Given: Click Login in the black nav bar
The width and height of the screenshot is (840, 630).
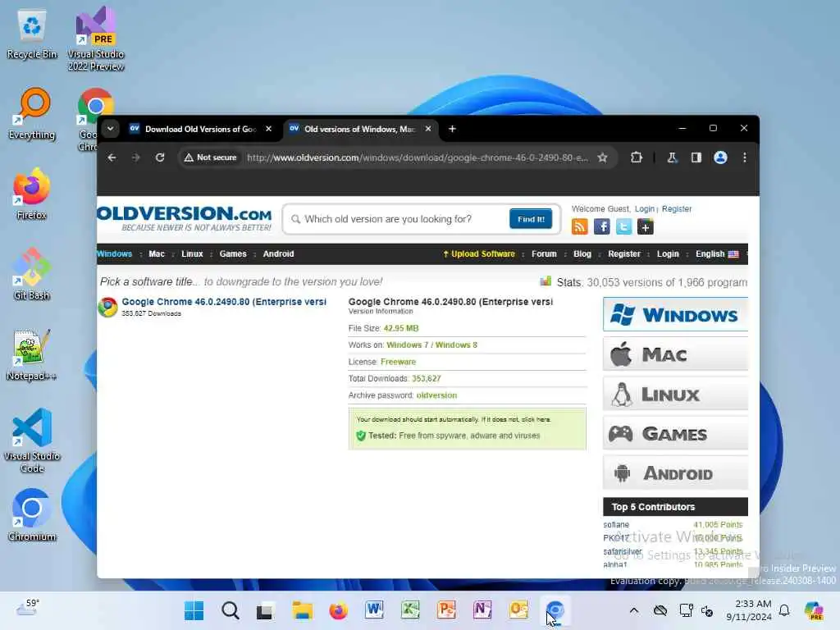Looking at the screenshot, I should coord(668,254).
